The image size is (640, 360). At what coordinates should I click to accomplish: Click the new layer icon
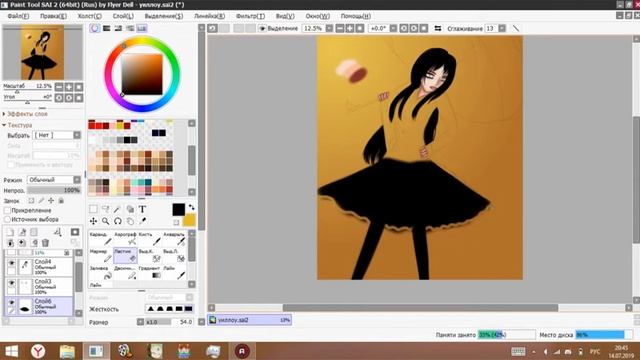pyautogui.click(x=10, y=232)
